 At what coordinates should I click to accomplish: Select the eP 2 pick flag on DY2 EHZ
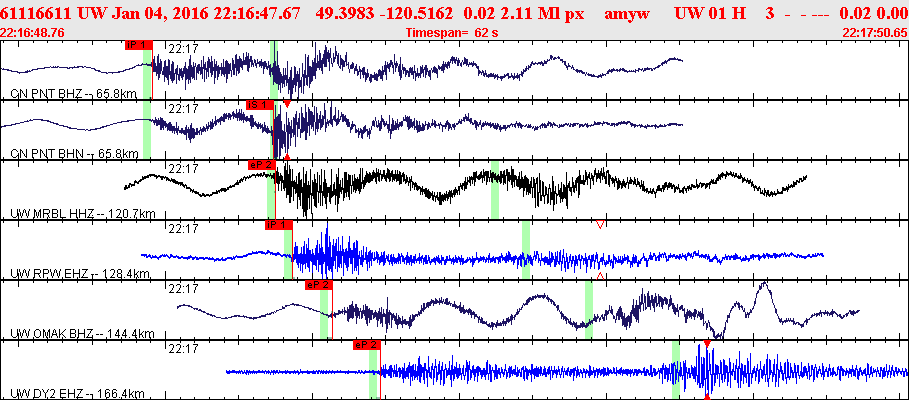coord(366,345)
